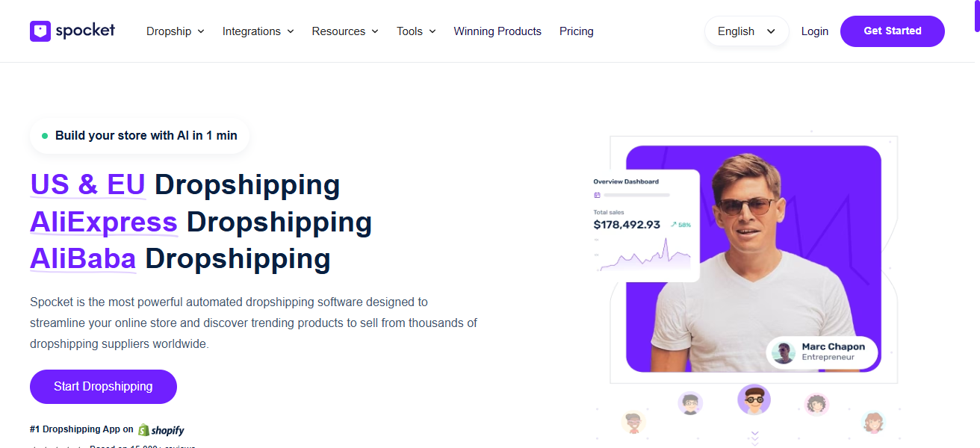The height and width of the screenshot is (448, 980).
Task: Click the Shopify bag logo
Action: (143, 430)
